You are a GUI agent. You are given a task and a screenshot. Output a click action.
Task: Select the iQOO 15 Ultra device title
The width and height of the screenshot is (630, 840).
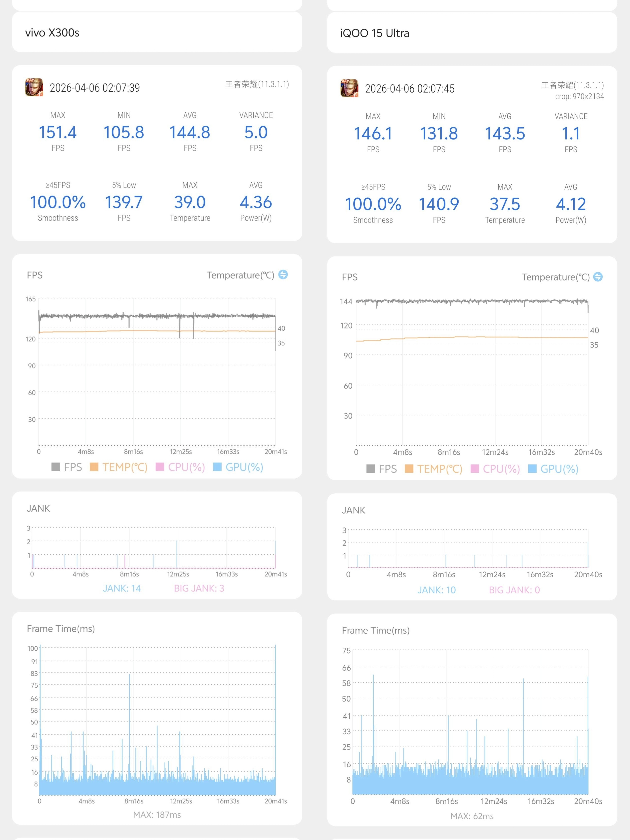(x=375, y=34)
